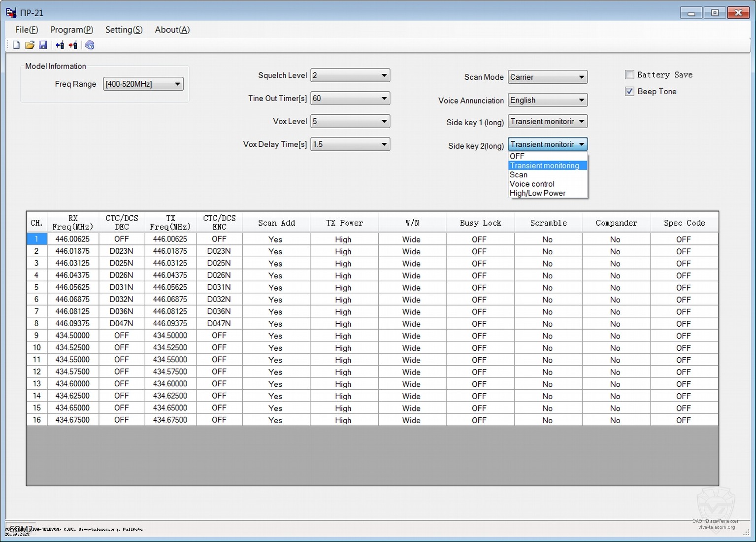This screenshot has height=542, width=756.
Task: Click the Open folder toolbar icon
Action: 30,45
